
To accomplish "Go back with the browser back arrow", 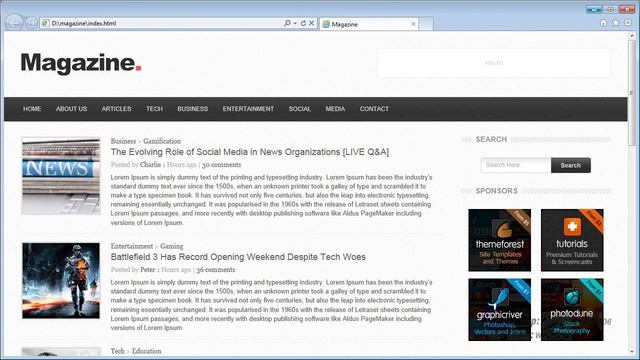I will [14, 22].
